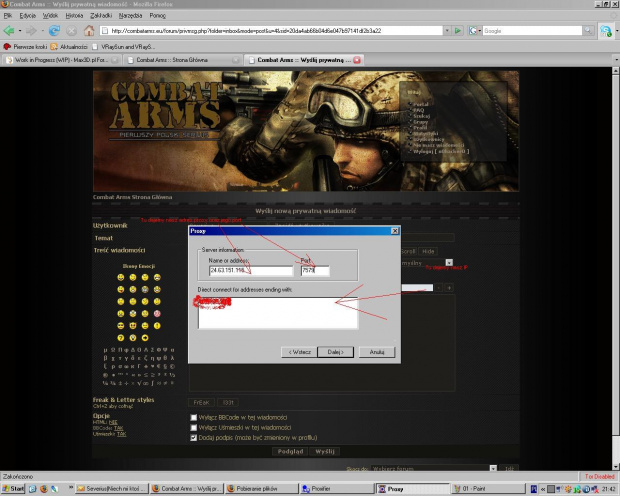This screenshot has height=496, width=620.
Task: Switch to Proxifier taskbar window
Action: pyautogui.click(x=336, y=489)
